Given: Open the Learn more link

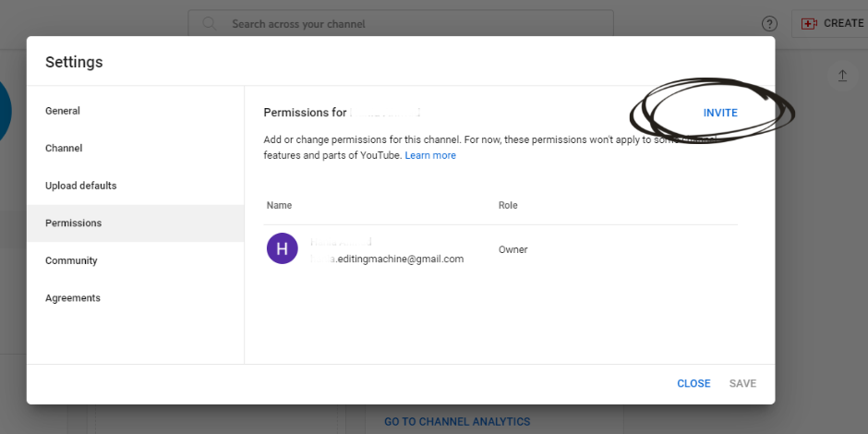Looking at the screenshot, I should (430, 155).
